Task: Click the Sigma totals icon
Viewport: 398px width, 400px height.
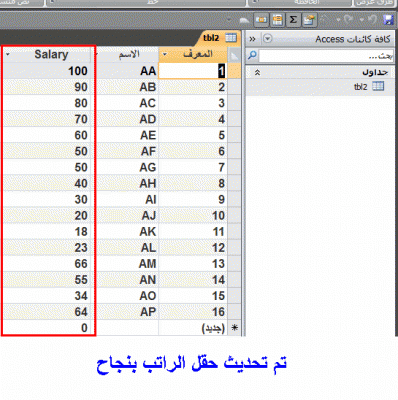Action: (293, 20)
